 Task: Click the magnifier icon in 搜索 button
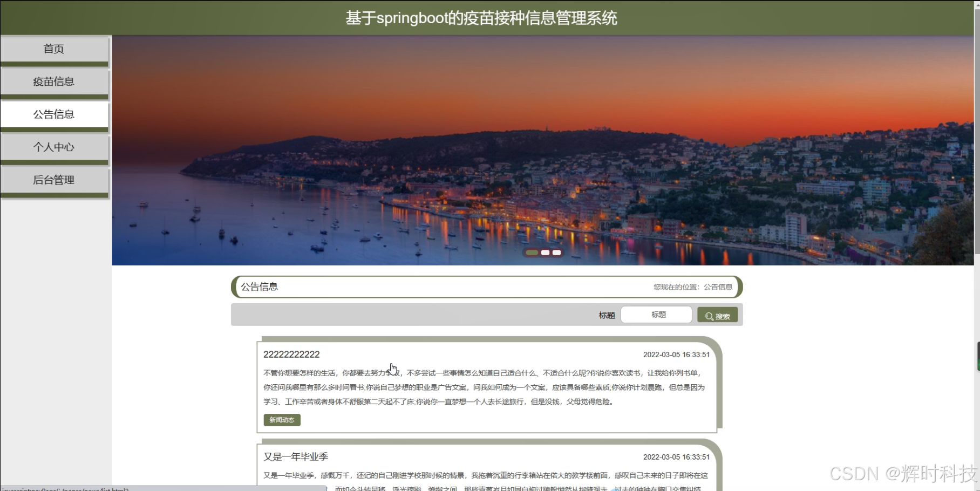(709, 317)
